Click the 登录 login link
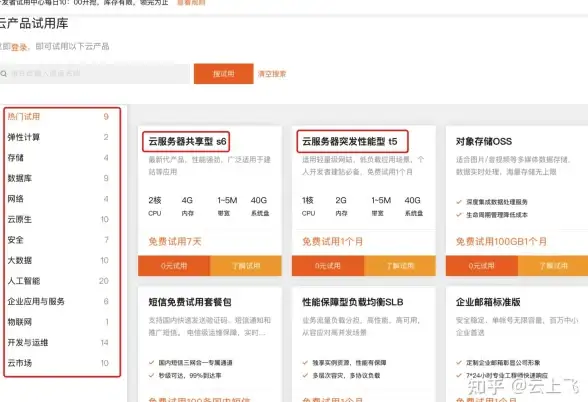This screenshot has height=402, width=588. coord(19,47)
